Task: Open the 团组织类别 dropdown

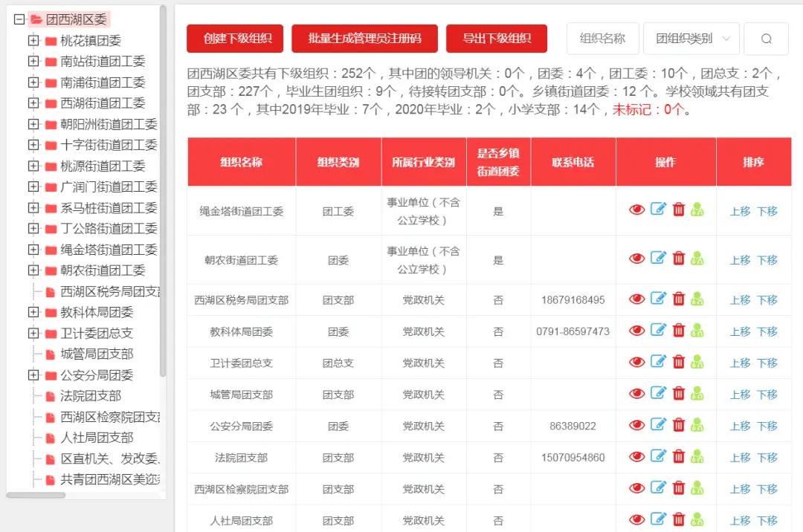Action: (691, 39)
